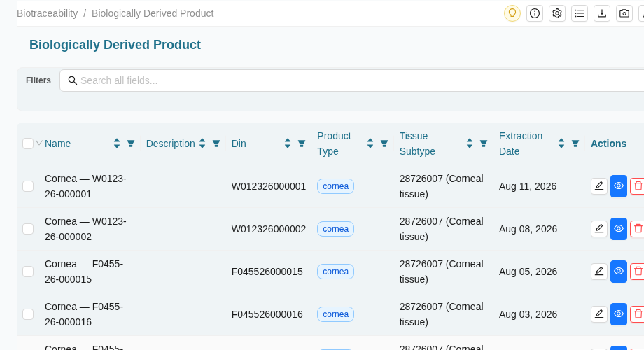Image resolution: width=644 pixels, height=350 pixels.
Task: Delete the W0123-26-000001 cornea row
Action: (x=638, y=186)
